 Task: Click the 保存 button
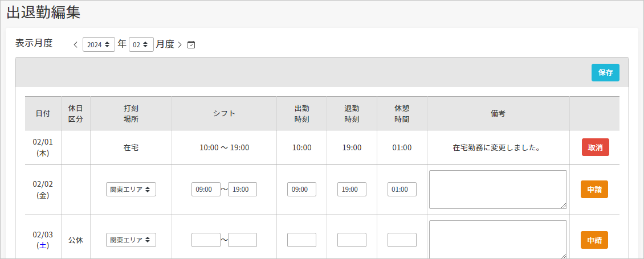point(605,73)
